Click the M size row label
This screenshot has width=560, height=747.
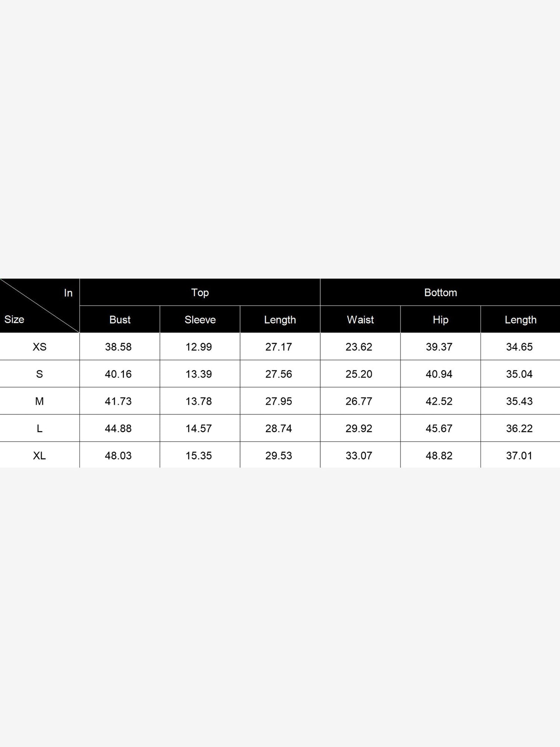click(x=40, y=401)
